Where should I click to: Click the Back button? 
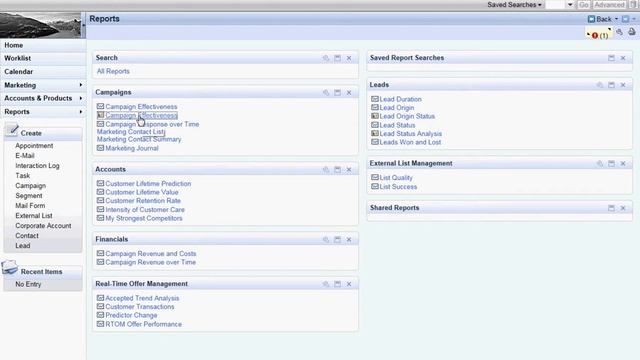point(600,19)
